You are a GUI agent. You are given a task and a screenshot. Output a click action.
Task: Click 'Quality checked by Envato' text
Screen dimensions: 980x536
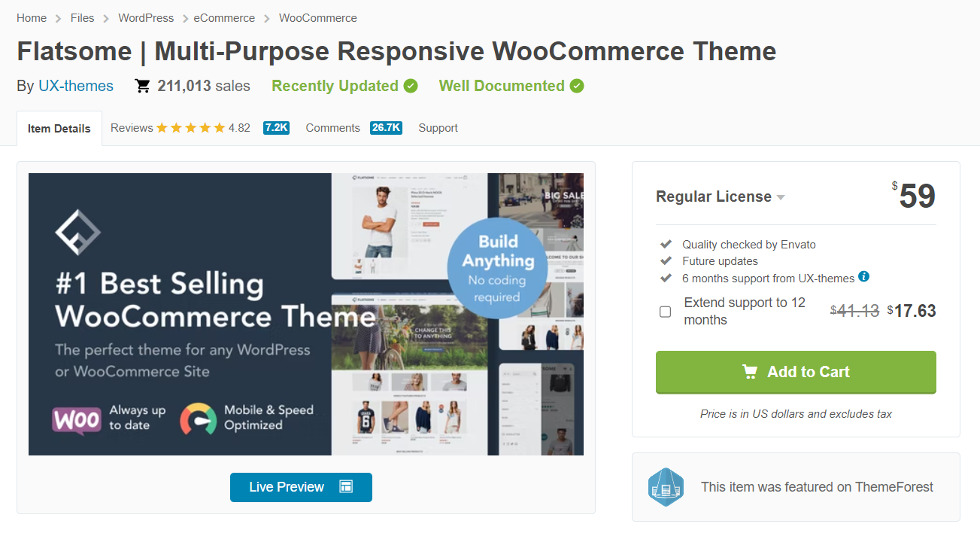pyautogui.click(x=749, y=244)
